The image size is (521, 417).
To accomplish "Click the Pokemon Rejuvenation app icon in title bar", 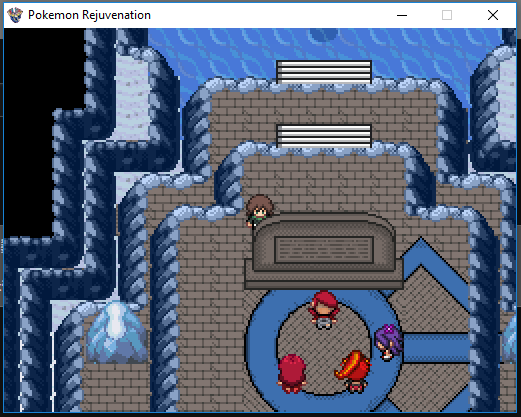I will coord(15,15).
